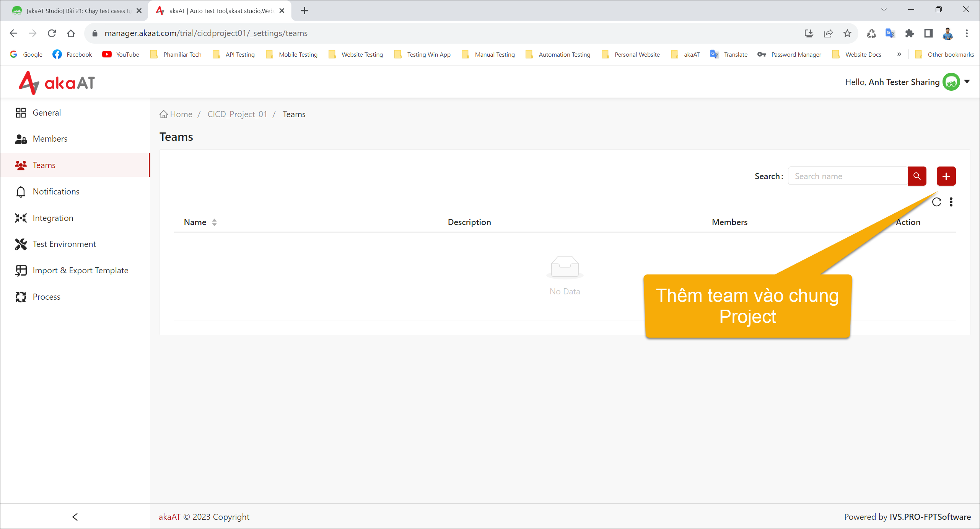Open the YouTube bookmark

click(120, 54)
